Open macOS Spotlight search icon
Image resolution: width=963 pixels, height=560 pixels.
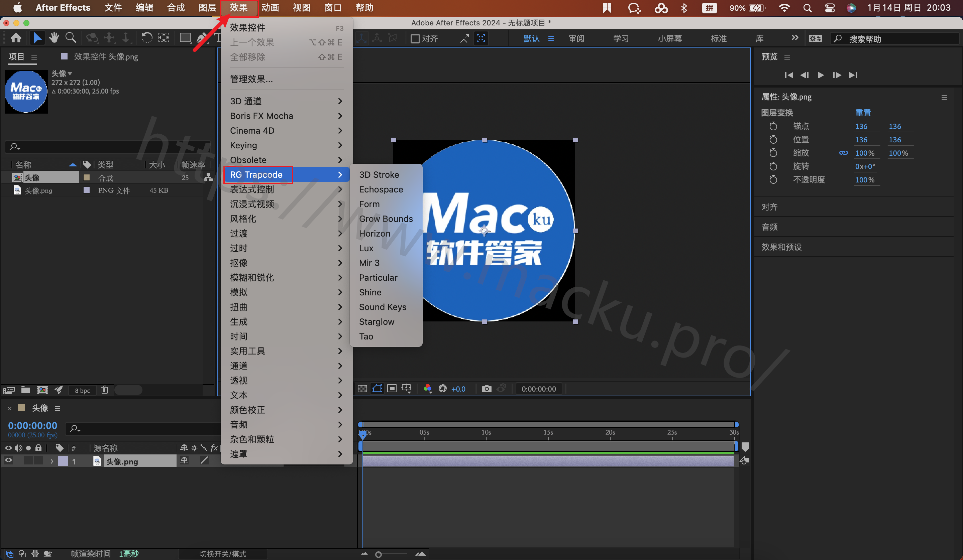(x=807, y=8)
